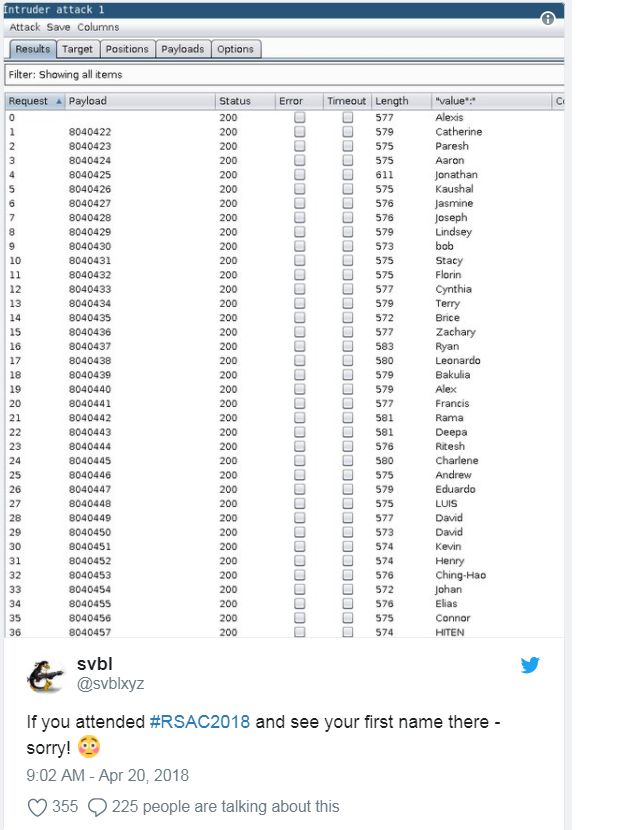Go to the Options tab

pos(235,49)
